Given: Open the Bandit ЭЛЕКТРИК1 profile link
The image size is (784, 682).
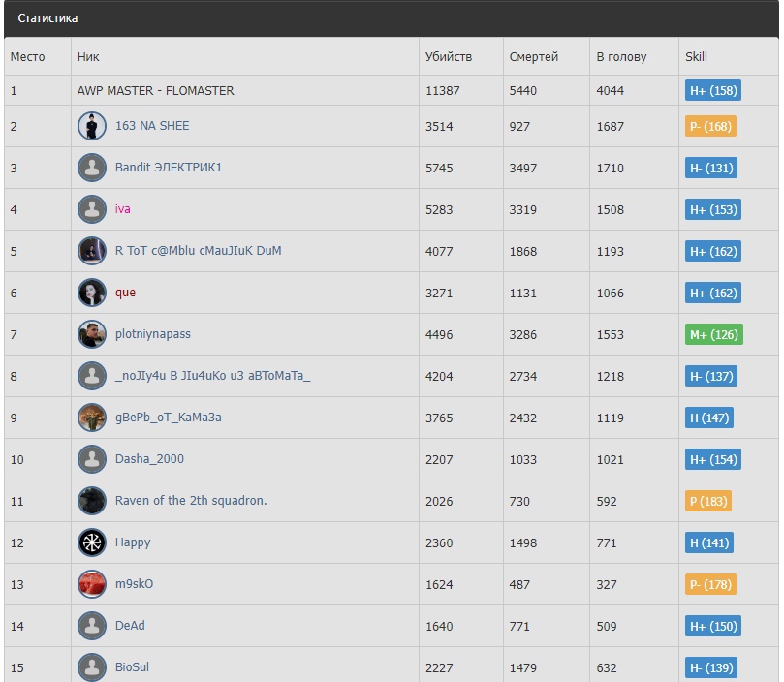Looking at the screenshot, I should pos(169,167).
